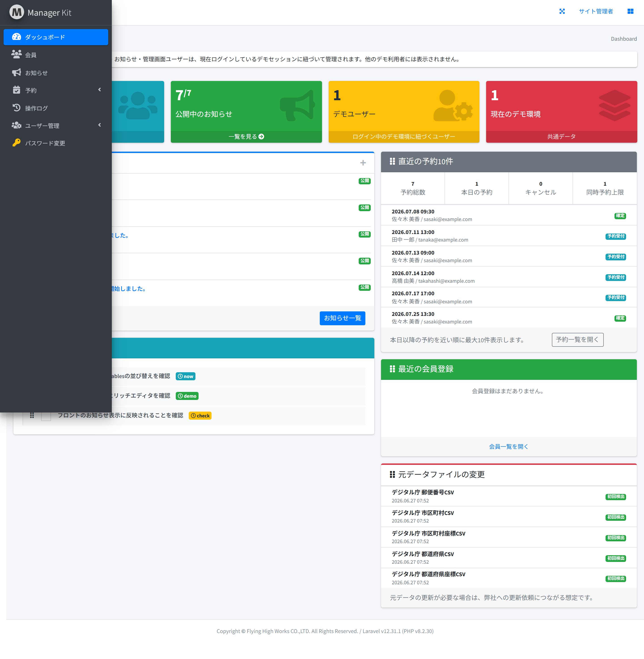This screenshot has height=659, width=644.
Task: Click the users icon on the teal card
Action: point(138,105)
